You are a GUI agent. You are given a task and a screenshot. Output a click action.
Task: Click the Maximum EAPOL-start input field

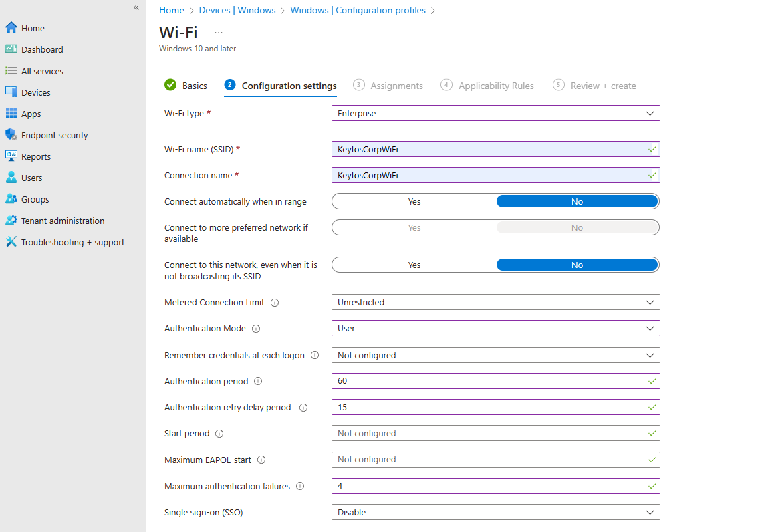tap(496, 460)
